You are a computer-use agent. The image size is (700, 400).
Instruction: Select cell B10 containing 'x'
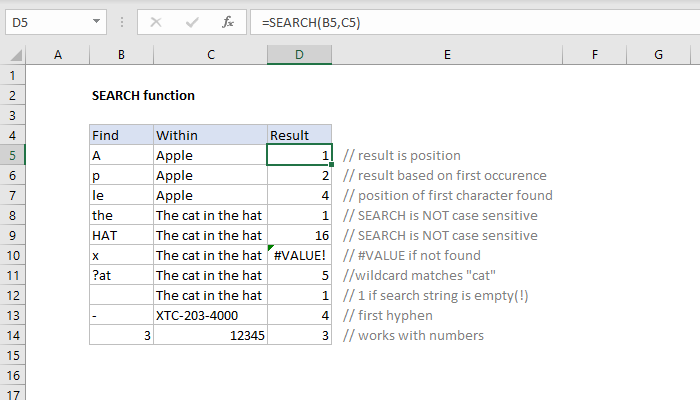[x=121, y=255]
